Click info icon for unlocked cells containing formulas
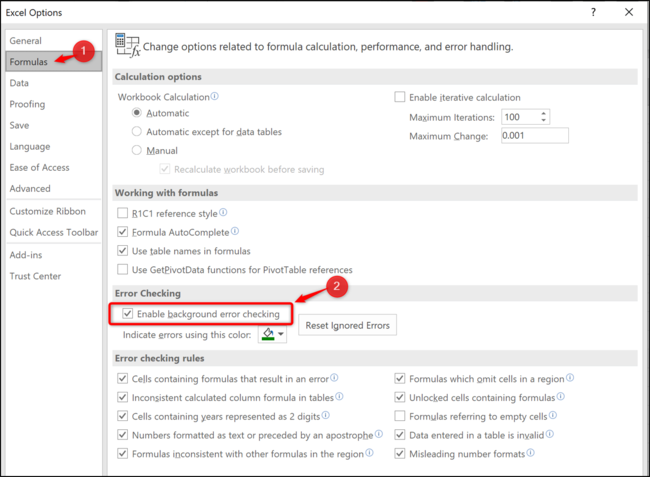Screen dimensions: 650x477 click(560, 396)
